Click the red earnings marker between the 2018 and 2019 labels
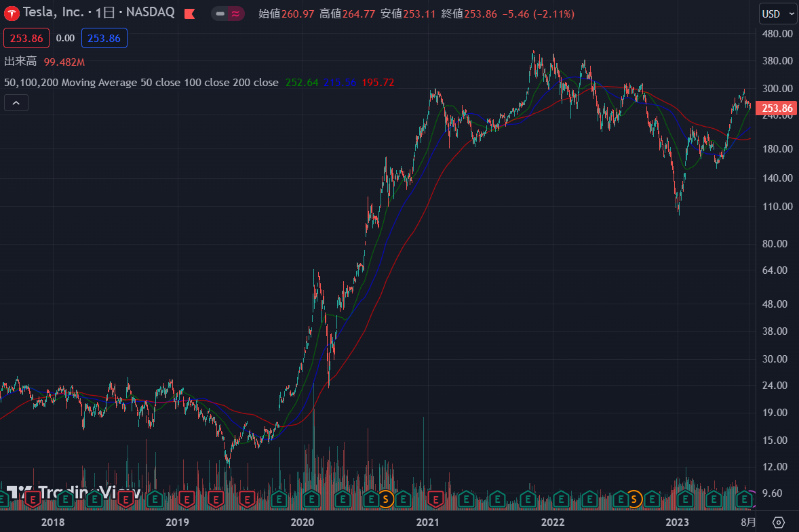This screenshot has height=532, width=799. (x=125, y=499)
